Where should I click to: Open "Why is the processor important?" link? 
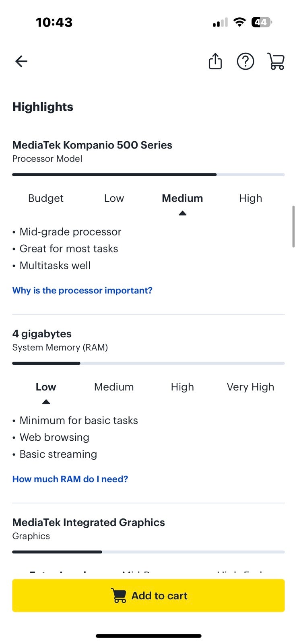[x=82, y=290]
